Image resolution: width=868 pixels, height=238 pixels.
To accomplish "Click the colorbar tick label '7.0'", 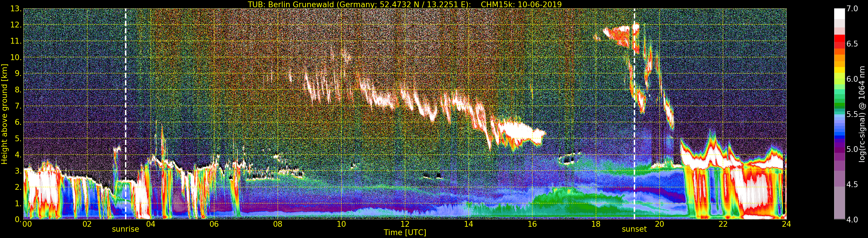I will (852, 9).
